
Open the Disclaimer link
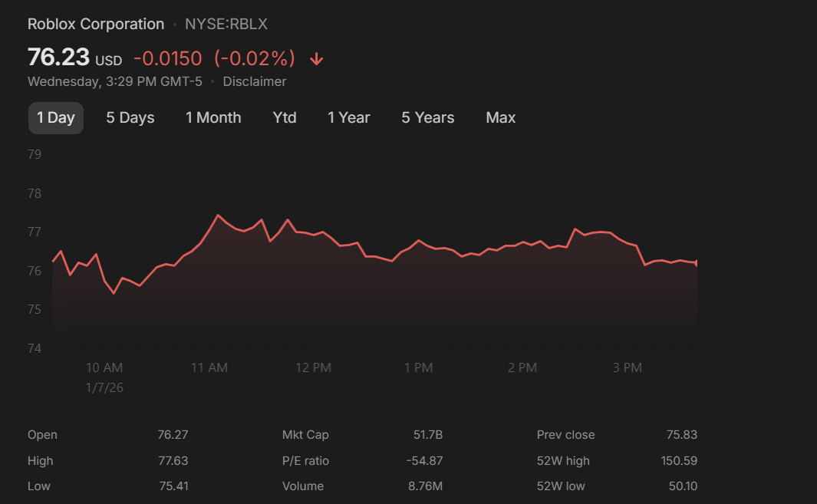[x=254, y=82]
